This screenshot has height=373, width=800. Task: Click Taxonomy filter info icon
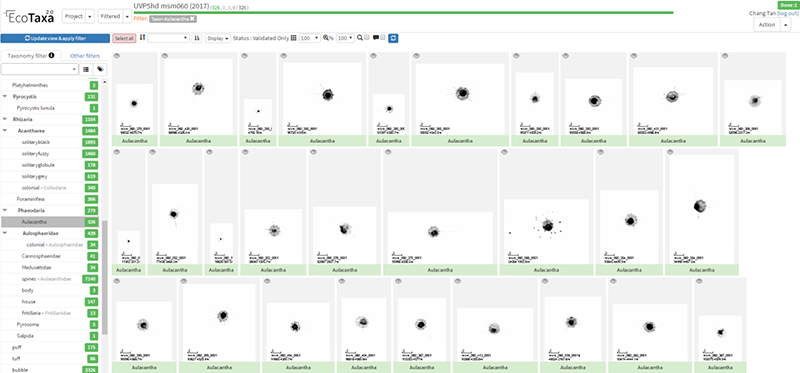[52, 56]
